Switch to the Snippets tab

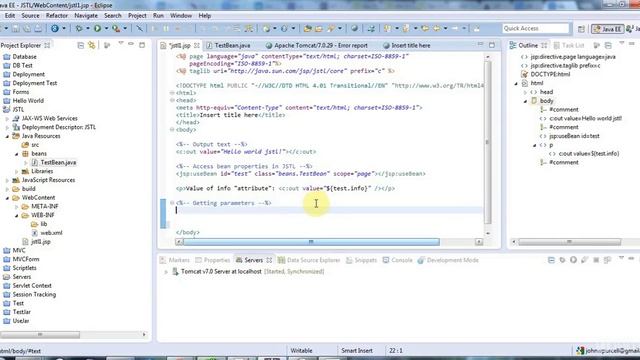tap(361, 260)
